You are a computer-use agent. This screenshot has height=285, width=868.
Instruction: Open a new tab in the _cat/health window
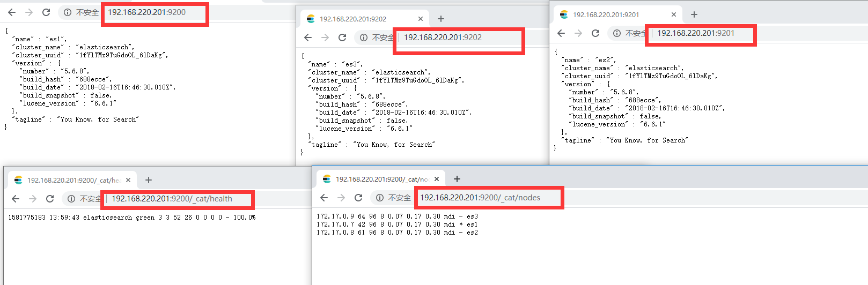(149, 180)
